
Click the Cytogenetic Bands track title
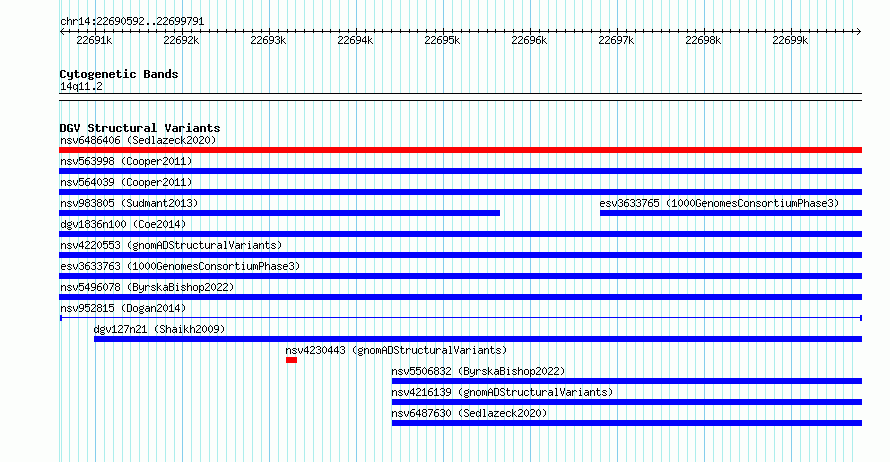[119, 74]
